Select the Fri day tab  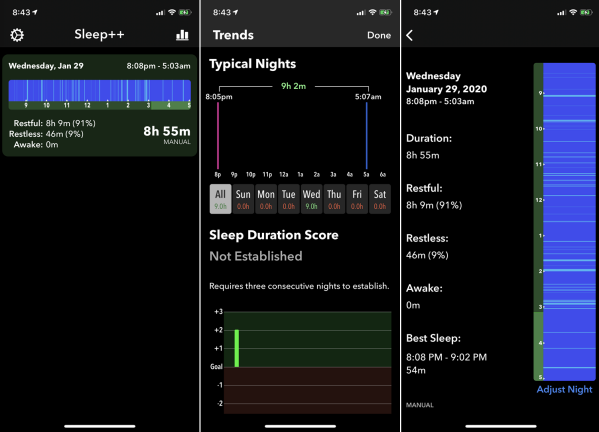(x=357, y=199)
